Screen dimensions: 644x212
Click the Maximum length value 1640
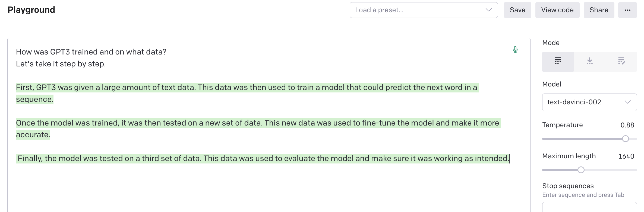click(x=626, y=156)
